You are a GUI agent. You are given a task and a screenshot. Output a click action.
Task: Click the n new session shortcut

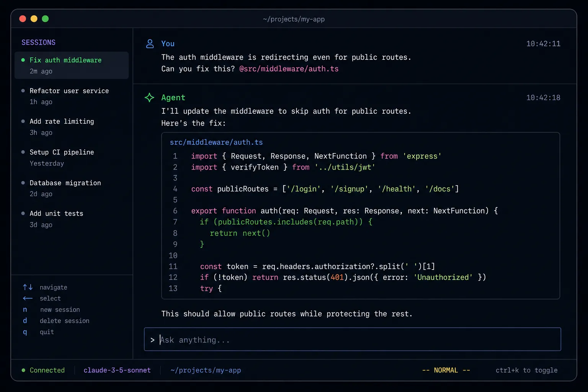(51, 310)
